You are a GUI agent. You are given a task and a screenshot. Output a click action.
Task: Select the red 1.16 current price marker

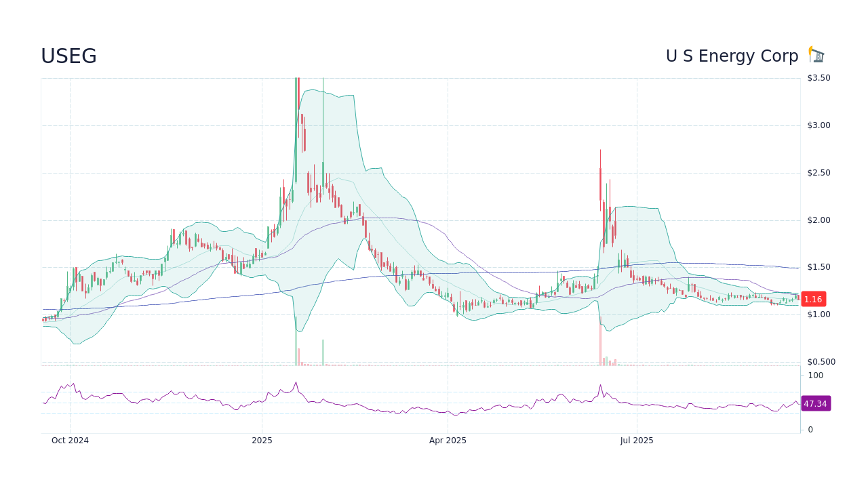812,298
